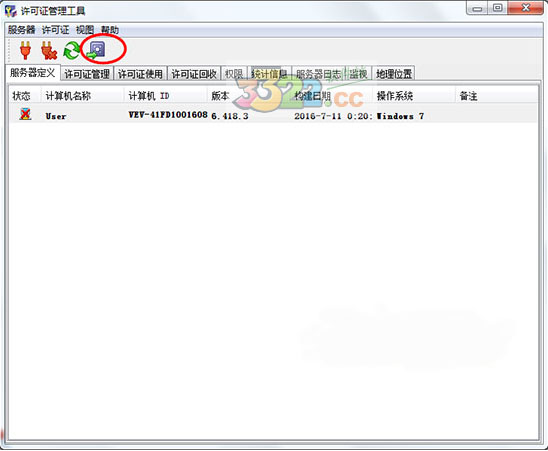
Task: Open the 许可证 menu
Action: [x=56, y=30]
